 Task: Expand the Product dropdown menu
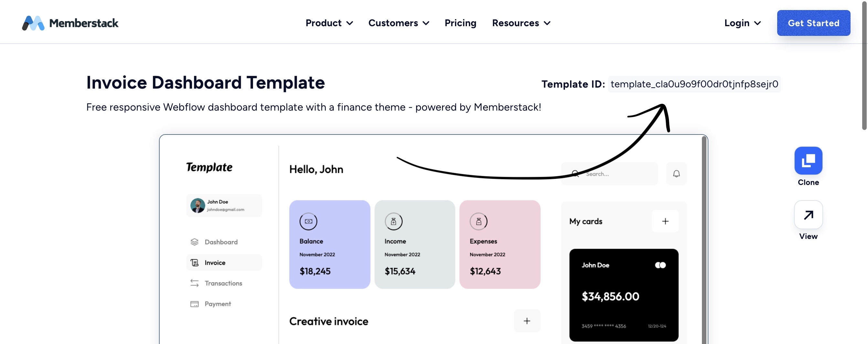(x=329, y=23)
